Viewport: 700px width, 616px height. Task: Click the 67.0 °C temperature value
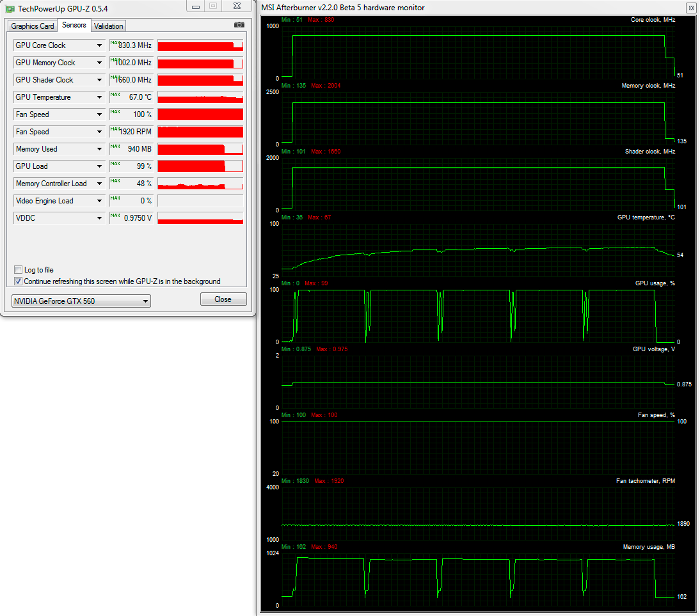tap(132, 97)
